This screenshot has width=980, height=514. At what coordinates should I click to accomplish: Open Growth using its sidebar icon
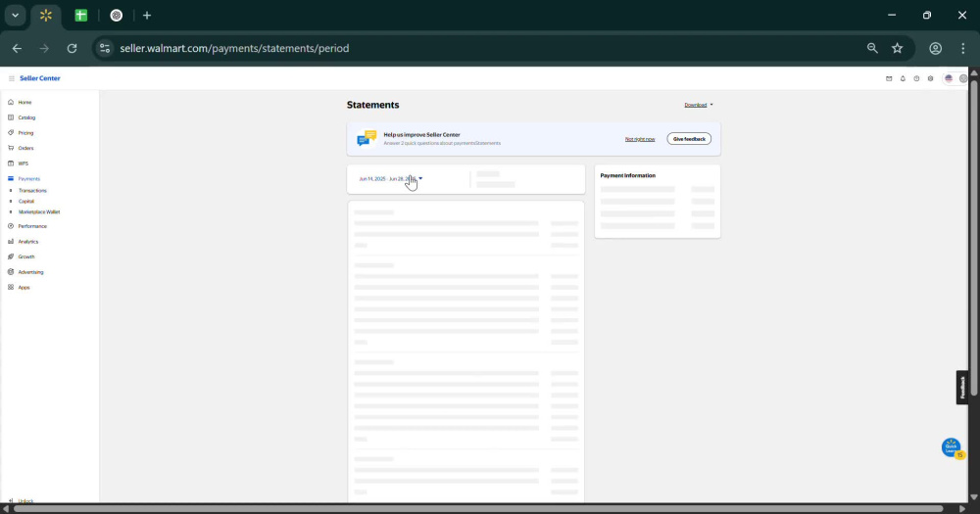tap(11, 257)
